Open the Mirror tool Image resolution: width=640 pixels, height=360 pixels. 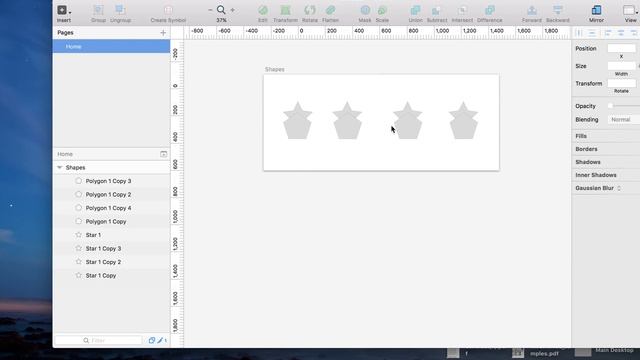tap(596, 10)
